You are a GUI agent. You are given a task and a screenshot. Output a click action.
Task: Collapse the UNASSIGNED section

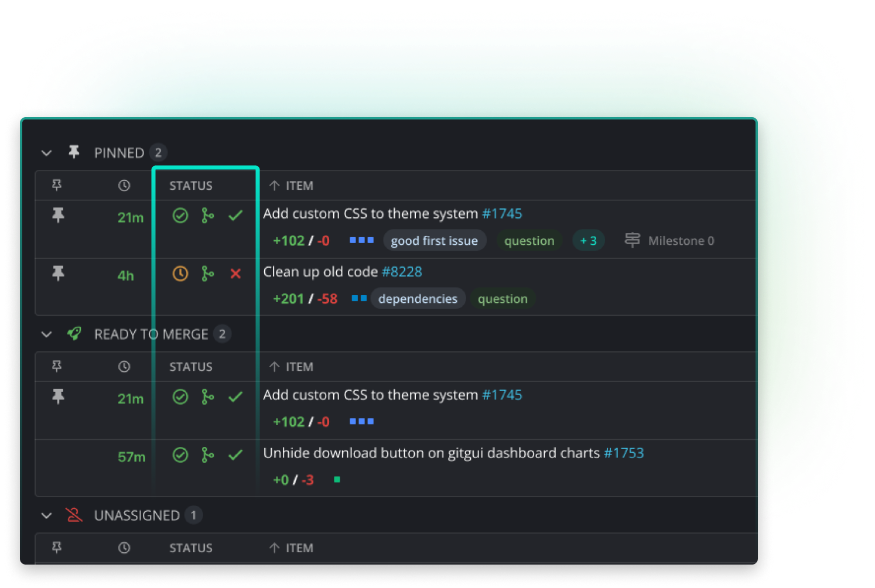(x=46, y=515)
